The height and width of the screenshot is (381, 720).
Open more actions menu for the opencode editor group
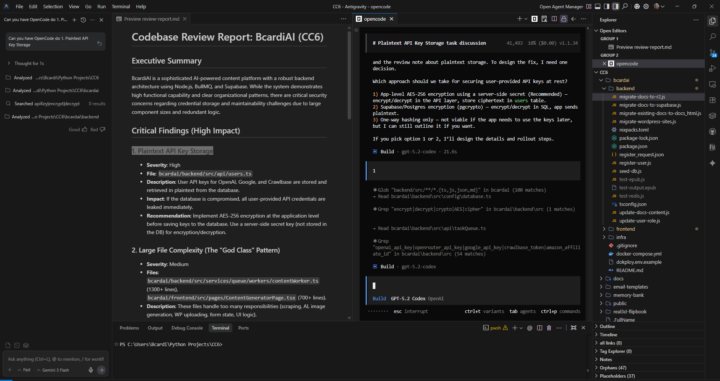click(584, 19)
